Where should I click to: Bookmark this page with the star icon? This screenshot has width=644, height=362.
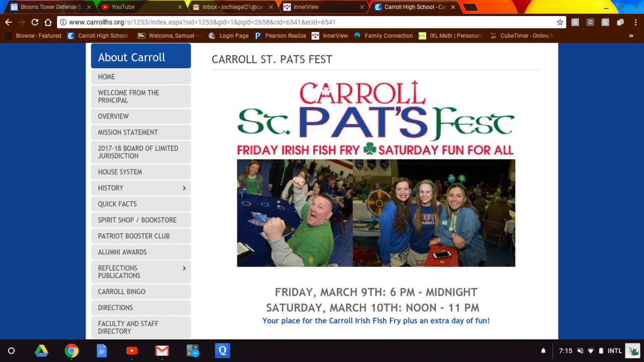[x=560, y=22]
